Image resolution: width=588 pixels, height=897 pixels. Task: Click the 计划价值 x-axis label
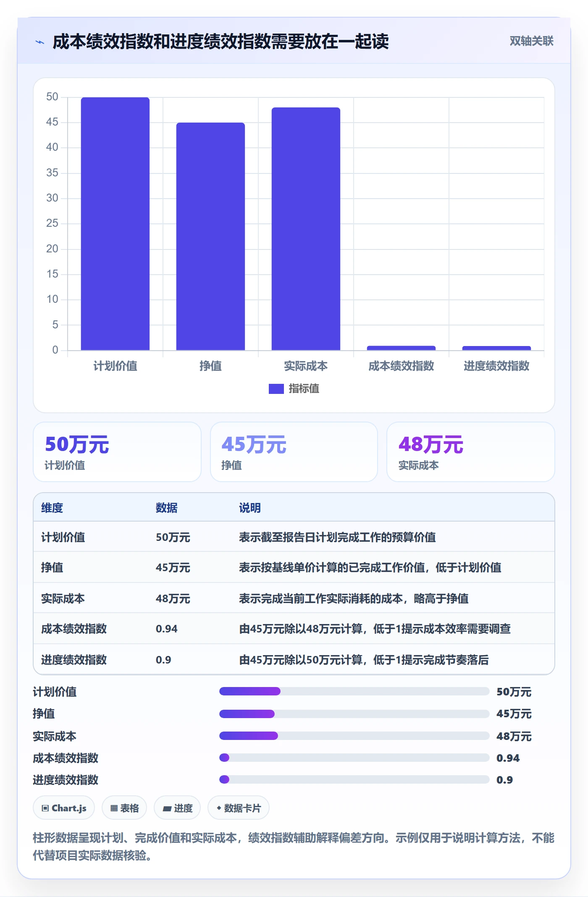coord(115,366)
